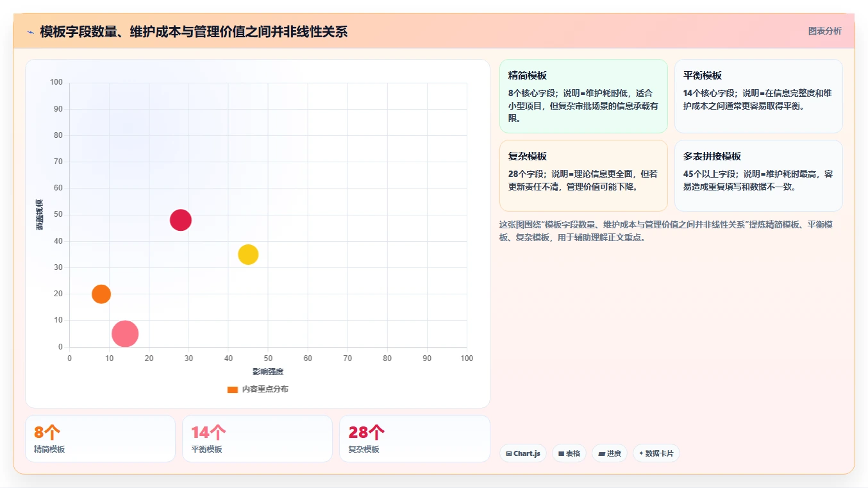Click the summary paragraph starting 这张图围绕
Screen dimensions: 868x488
tap(665, 231)
